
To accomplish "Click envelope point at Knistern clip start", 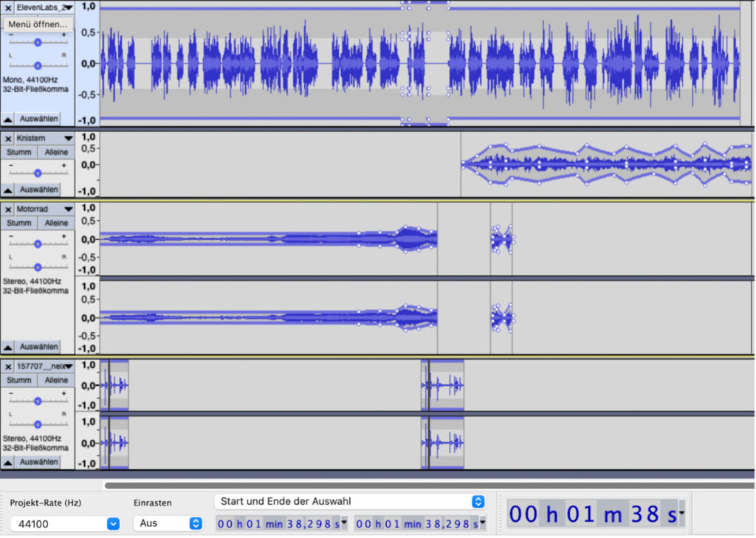I will (x=464, y=164).
